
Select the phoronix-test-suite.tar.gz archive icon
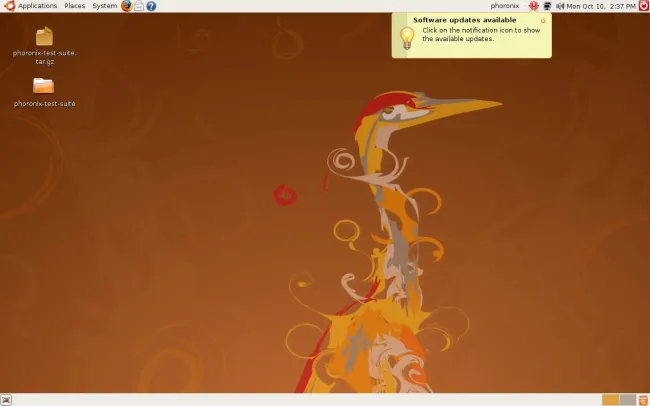click(44, 36)
